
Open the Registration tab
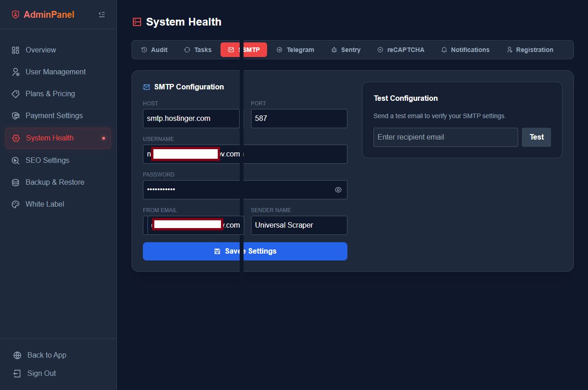pos(530,50)
